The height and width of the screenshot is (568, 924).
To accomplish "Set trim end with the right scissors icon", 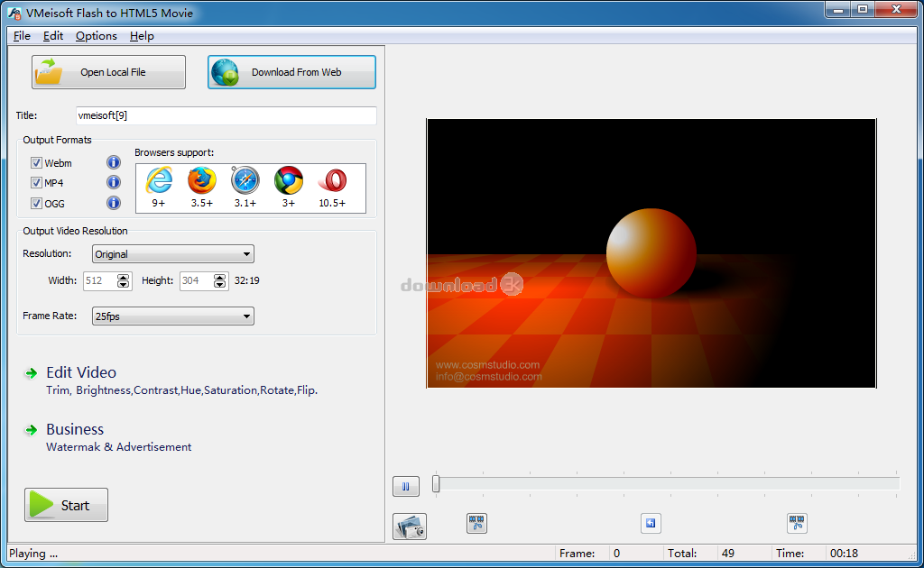I will coord(797,523).
